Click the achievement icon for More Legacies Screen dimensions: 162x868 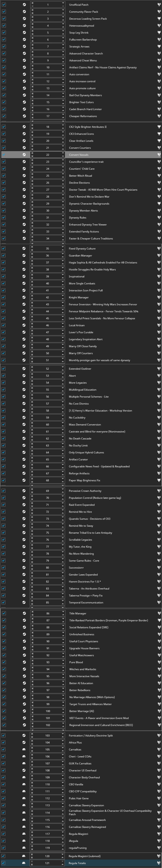[x=159, y=383]
